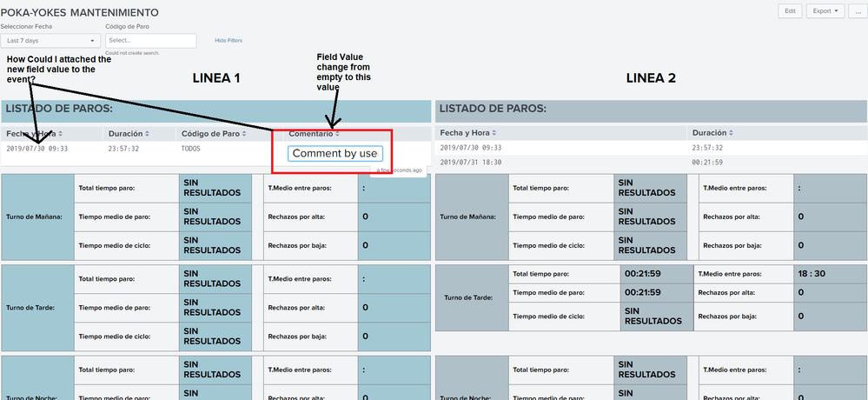Screen dimensions: 868x400
Task: Click the Edit button
Action: tap(790, 11)
